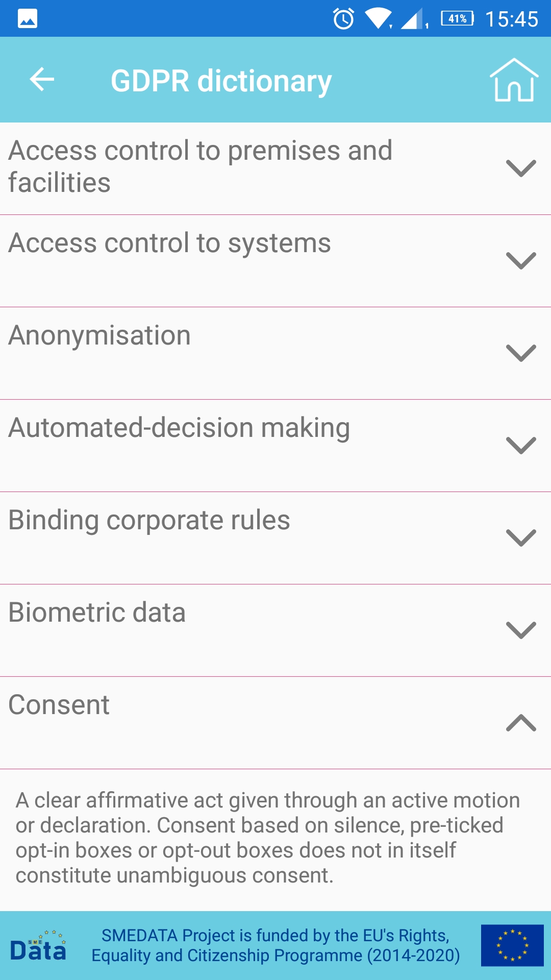Image resolution: width=551 pixels, height=980 pixels.
Task: Tap the SME Data logo
Action: point(38,946)
